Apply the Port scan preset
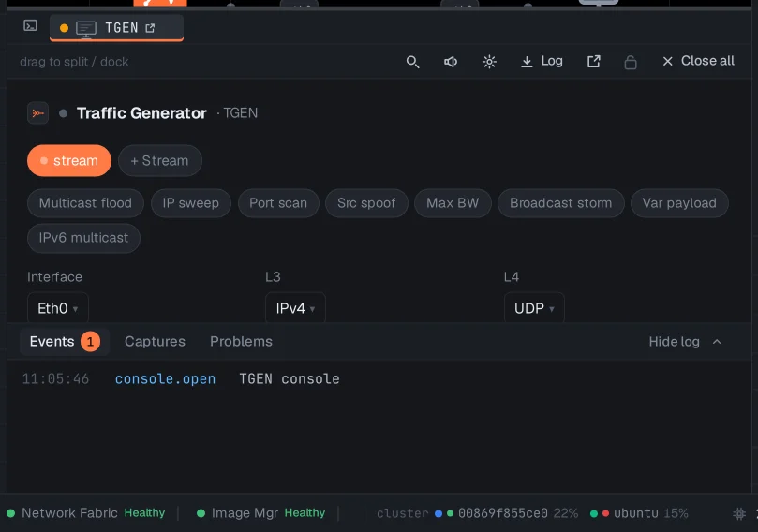The height and width of the screenshot is (532, 758). pyautogui.click(x=278, y=203)
